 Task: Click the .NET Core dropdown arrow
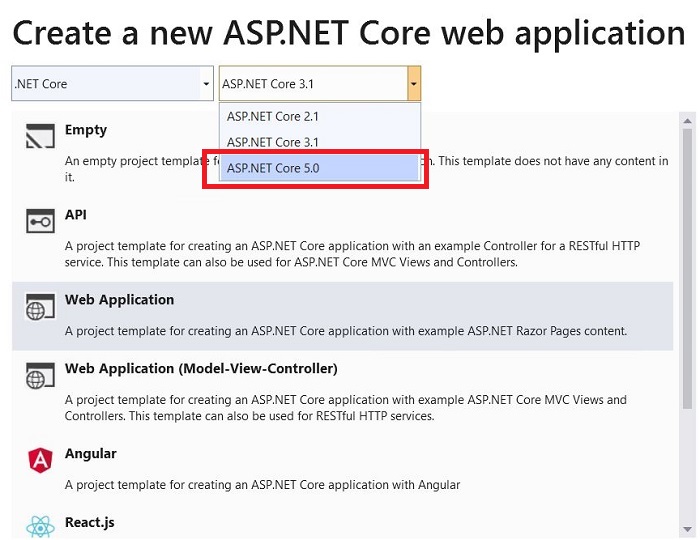206,83
